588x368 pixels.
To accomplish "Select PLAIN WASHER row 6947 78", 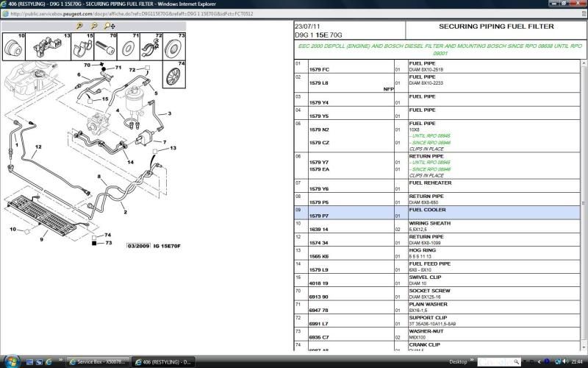I will [x=437, y=308].
